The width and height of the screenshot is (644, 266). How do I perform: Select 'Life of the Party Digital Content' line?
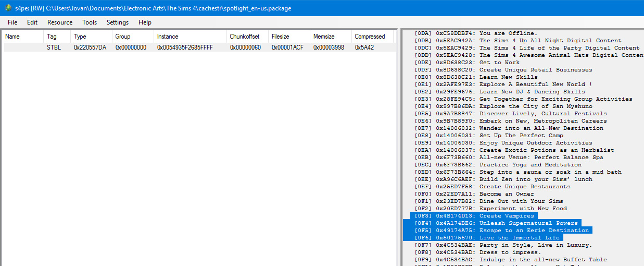point(527,48)
